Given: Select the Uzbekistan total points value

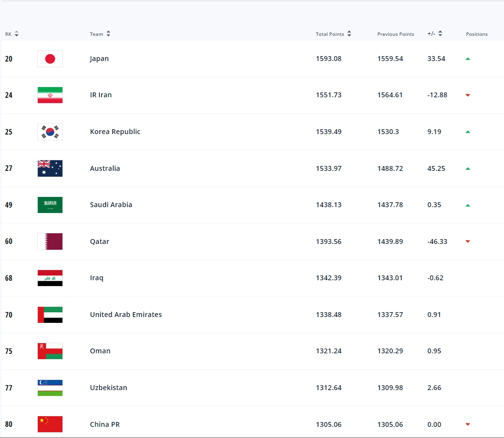Looking at the screenshot, I should click(x=328, y=388).
